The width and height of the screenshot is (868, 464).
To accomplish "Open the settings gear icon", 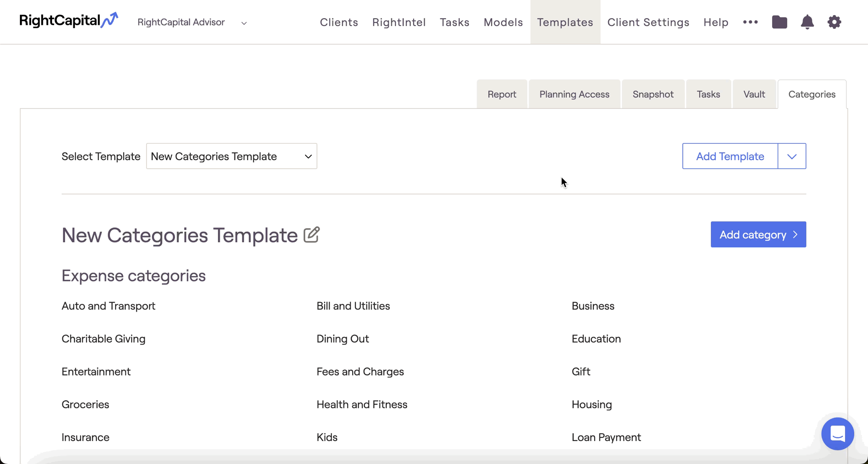I will 834,22.
